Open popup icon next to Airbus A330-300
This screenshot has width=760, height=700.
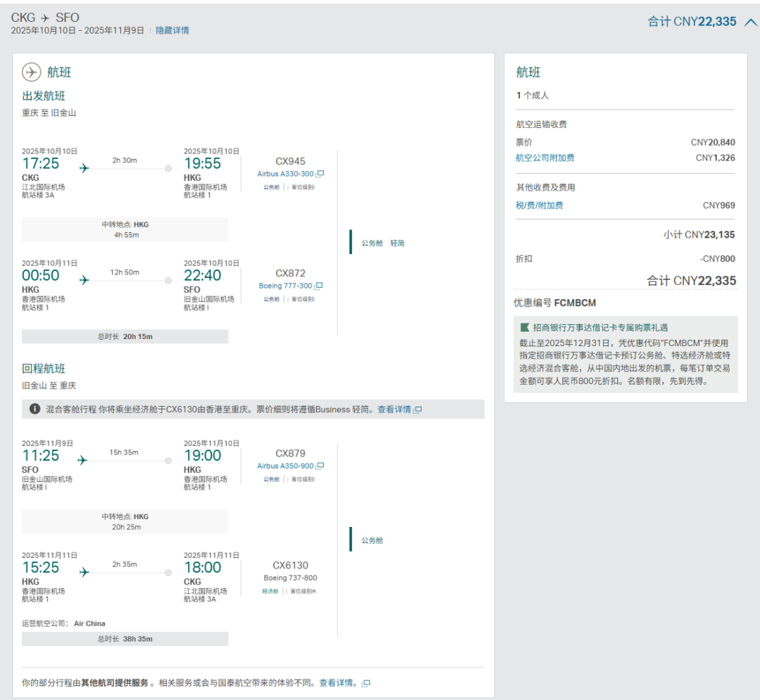(319, 174)
